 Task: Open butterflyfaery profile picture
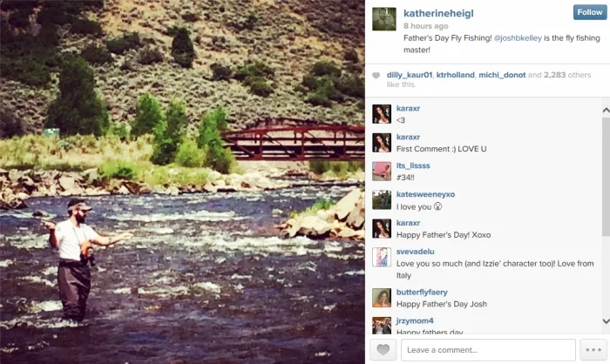382,298
